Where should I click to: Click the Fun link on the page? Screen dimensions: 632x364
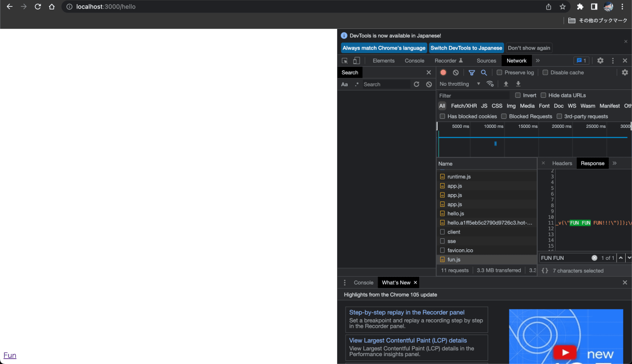[9, 355]
